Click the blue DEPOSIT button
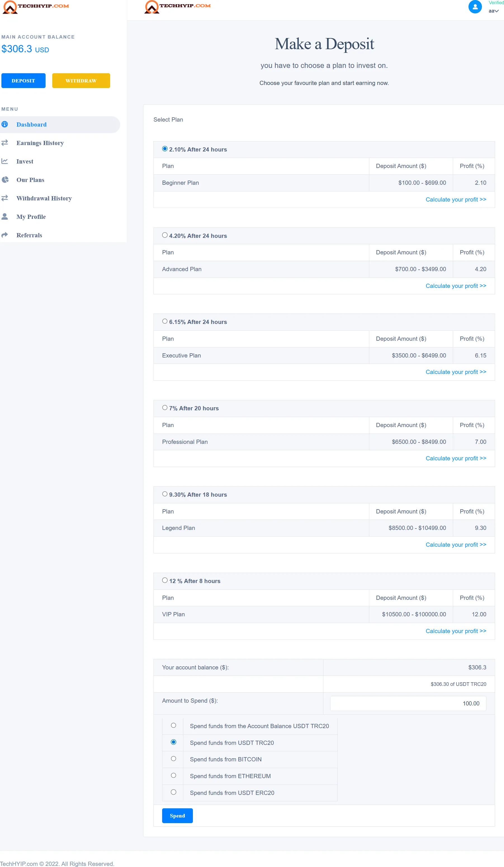The width and height of the screenshot is (504, 867). click(23, 80)
